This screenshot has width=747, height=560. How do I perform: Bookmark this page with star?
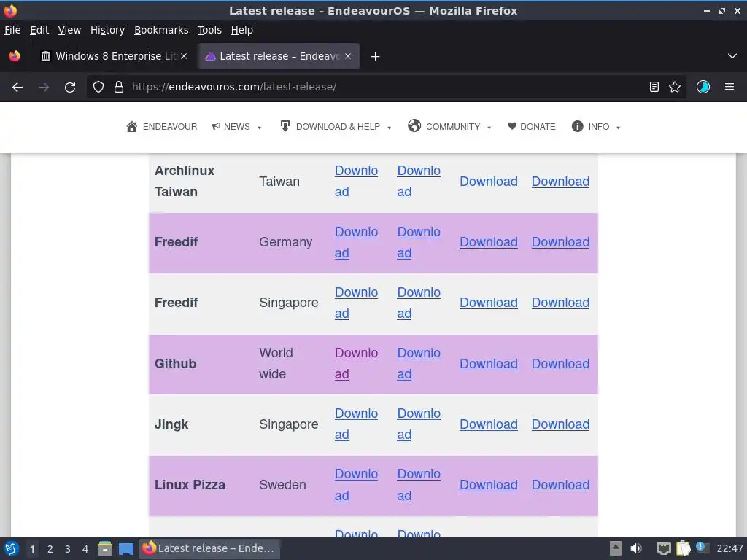[675, 87]
